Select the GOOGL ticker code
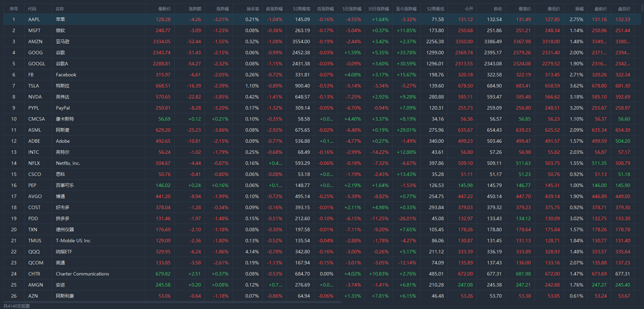The image size is (644, 309). (37, 64)
